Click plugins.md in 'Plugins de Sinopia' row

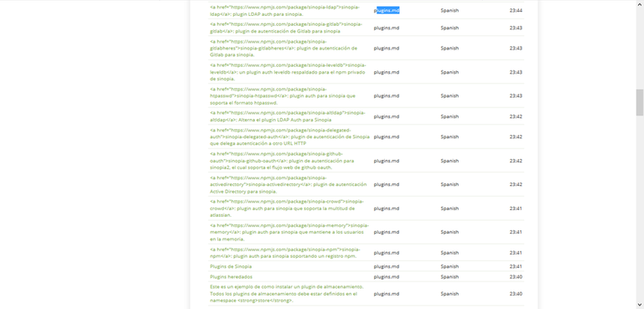click(x=387, y=266)
